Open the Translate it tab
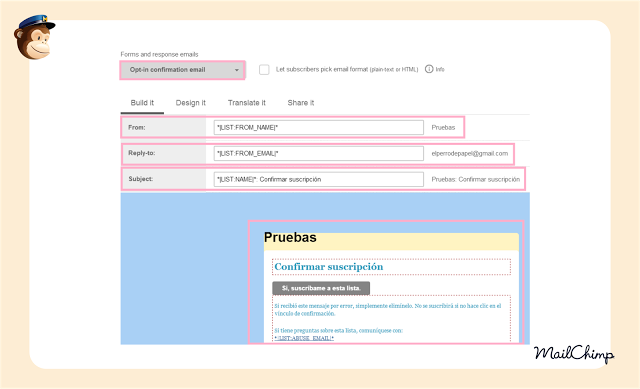Image resolution: width=640 pixels, height=389 pixels. pos(247,103)
